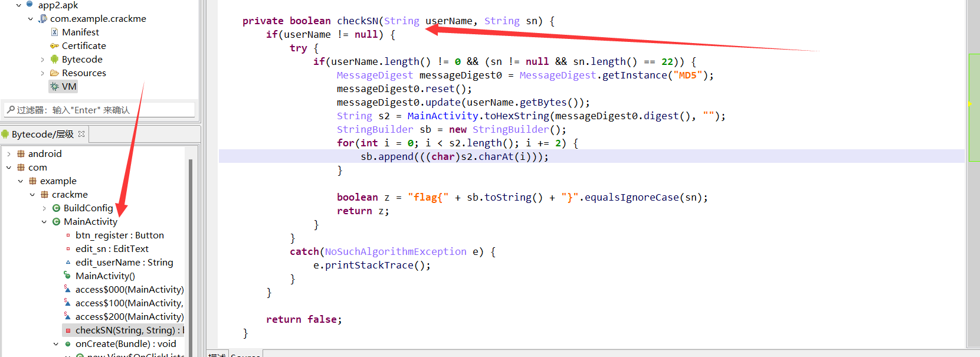Select the edit_userName : String field
The image size is (980, 357).
124,263
